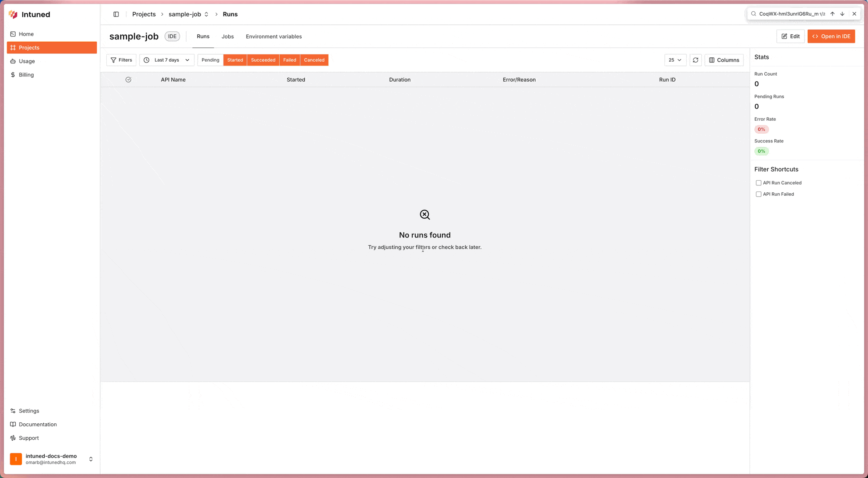Toggle the Pending status filter
This screenshot has height=478, width=868.
[210, 60]
